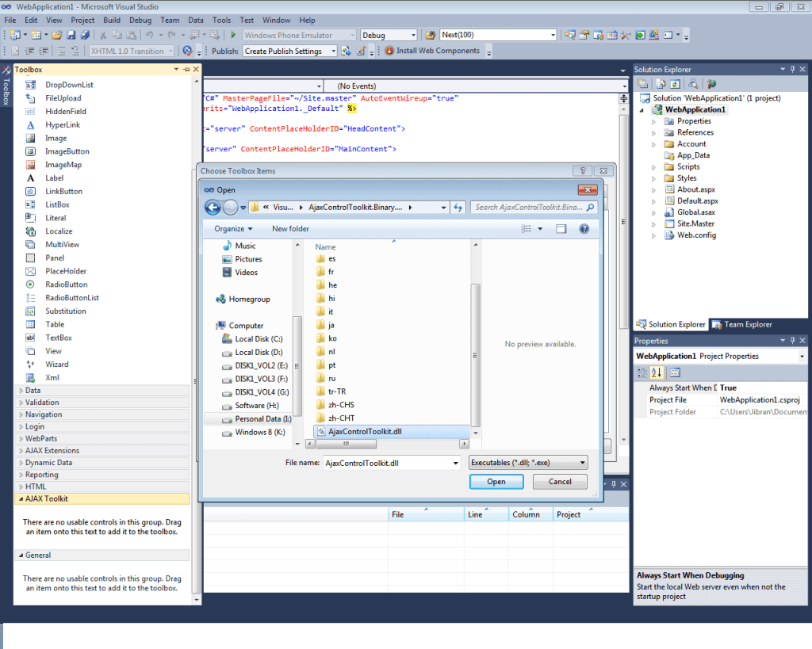
Task: Click the Save icon in the toolbar
Action: [71, 35]
